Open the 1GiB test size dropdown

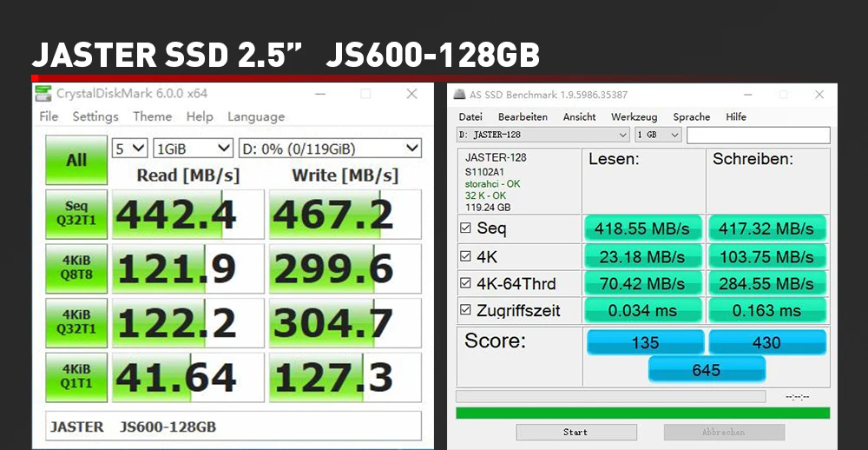point(193,148)
